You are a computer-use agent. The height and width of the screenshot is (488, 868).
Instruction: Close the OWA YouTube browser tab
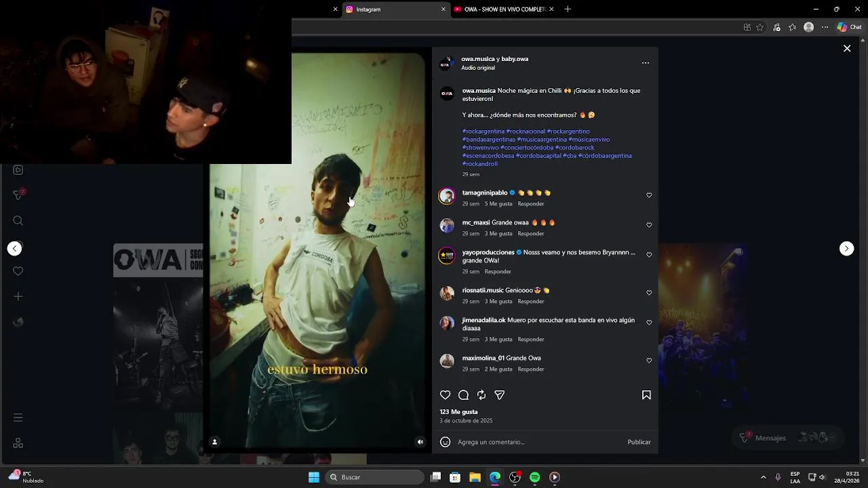click(551, 9)
